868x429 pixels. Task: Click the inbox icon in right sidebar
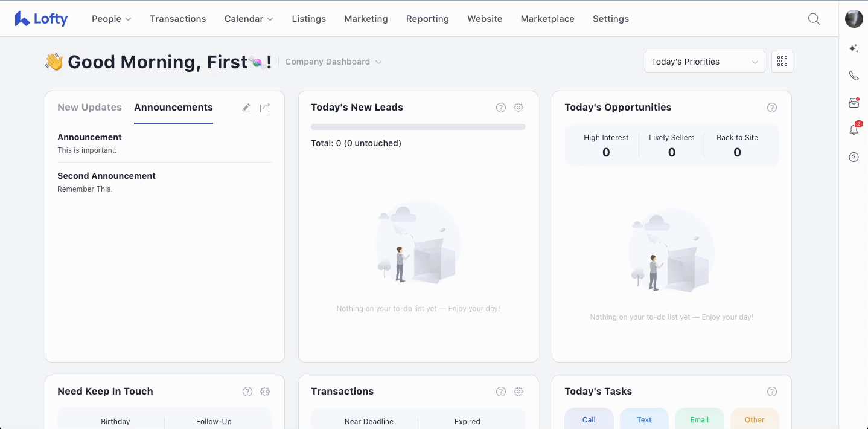[x=854, y=103]
